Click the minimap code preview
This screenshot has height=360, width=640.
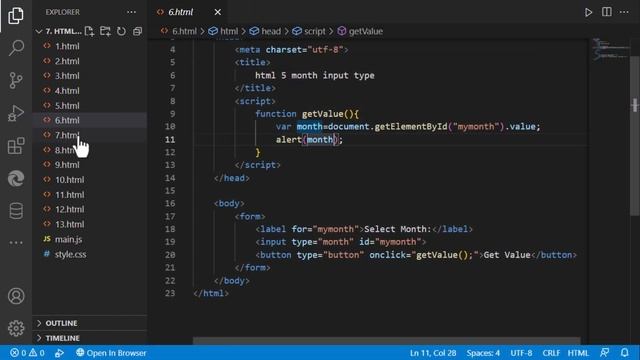click(610, 49)
